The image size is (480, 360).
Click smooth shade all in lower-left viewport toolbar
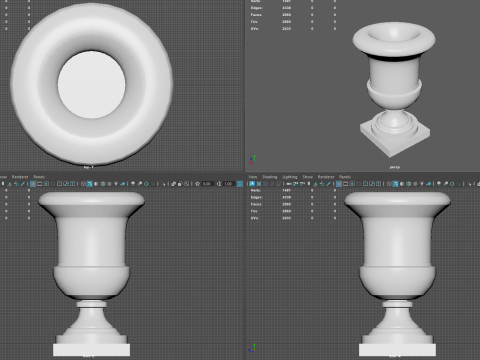pyautogui.click(x=89, y=184)
